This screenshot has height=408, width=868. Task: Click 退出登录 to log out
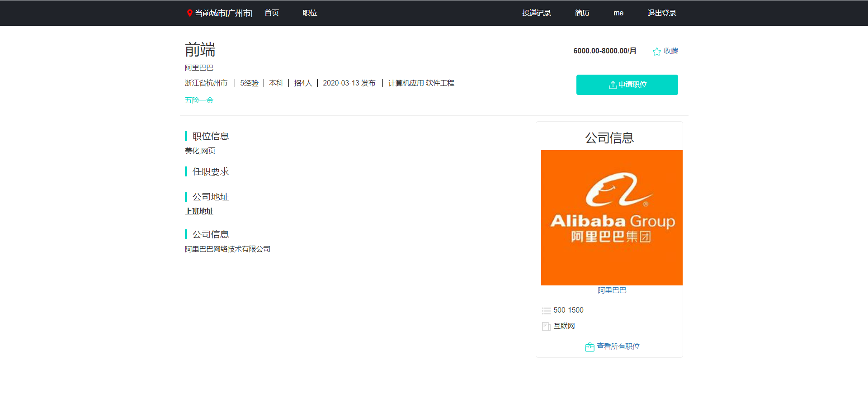click(x=662, y=13)
